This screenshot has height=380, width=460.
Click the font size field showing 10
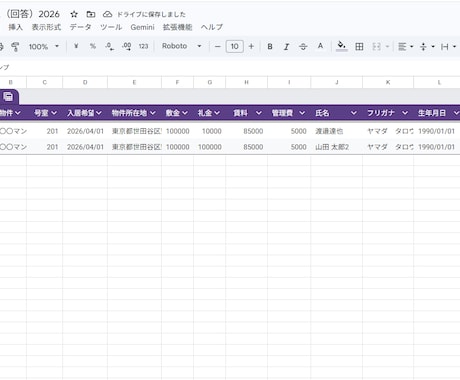coord(235,46)
